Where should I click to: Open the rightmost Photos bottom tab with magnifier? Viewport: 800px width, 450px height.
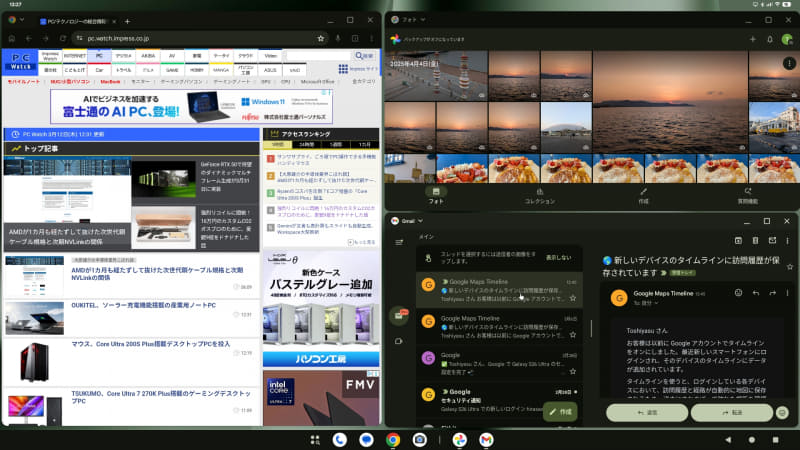747,196
